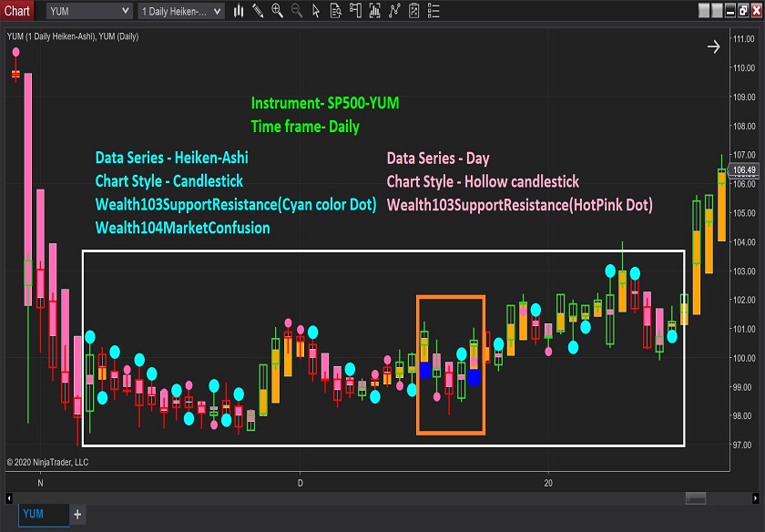Open the bar type chart style icon
The height and width of the screenshot is (532, 765).
[x=239, y=11]
